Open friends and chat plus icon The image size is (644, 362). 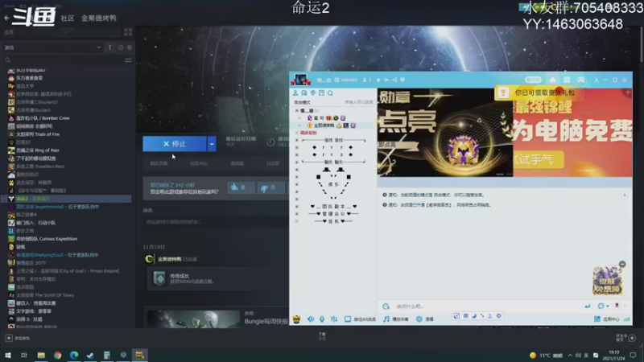632,338
